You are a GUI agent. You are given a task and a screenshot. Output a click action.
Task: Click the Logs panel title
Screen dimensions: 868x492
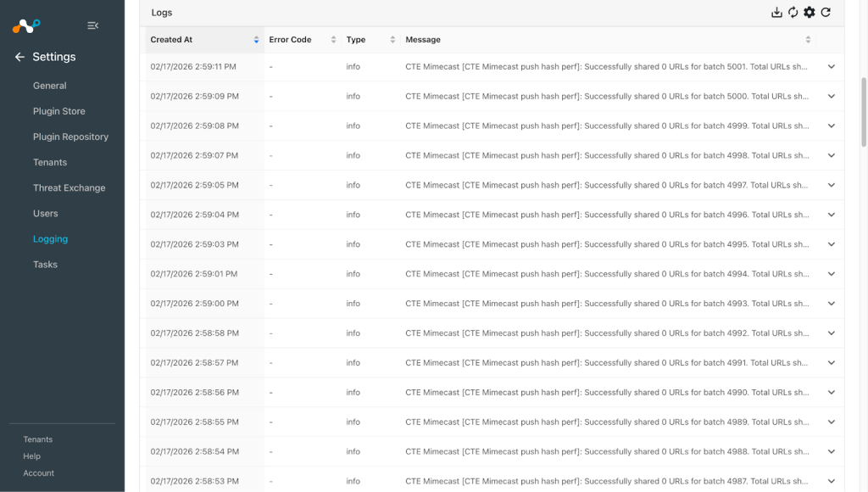162,12
